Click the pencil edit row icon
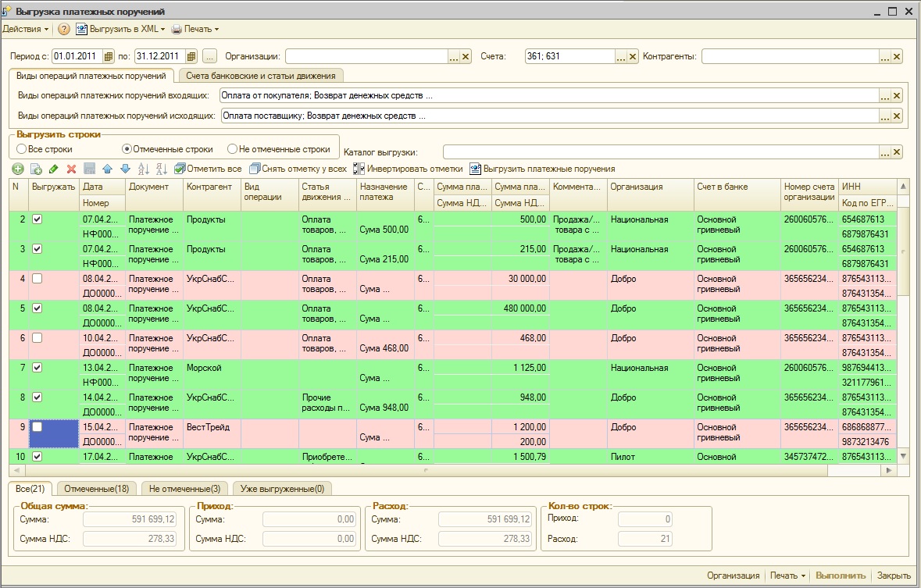 53,169
